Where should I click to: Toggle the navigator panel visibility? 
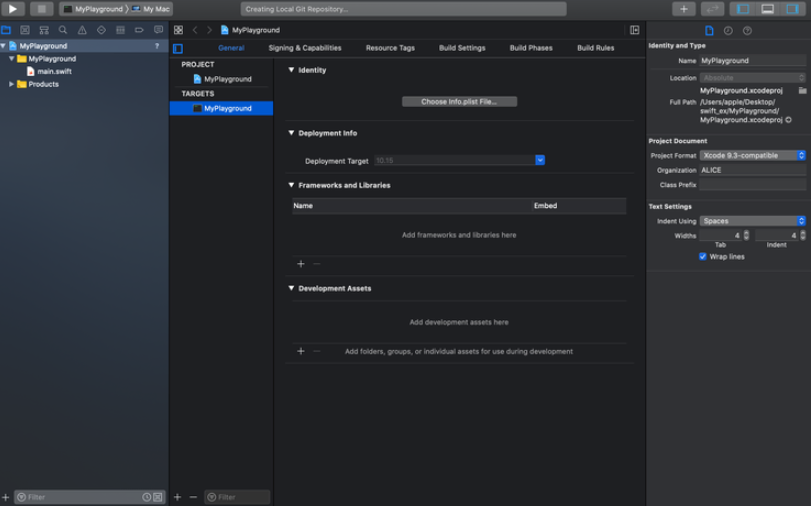(743, 9)
